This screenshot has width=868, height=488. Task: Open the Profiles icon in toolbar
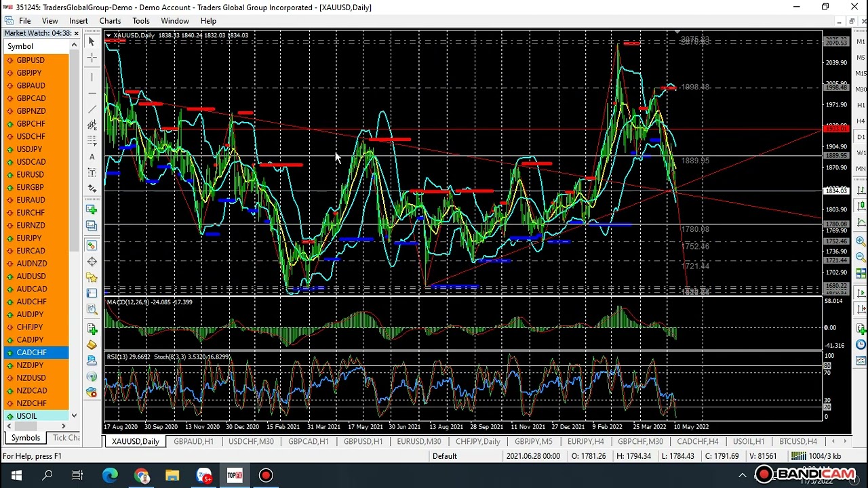[x=92, y=226]
